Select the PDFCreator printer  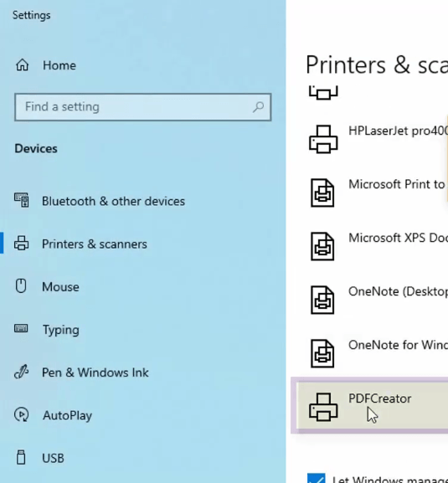pos(372,405)
